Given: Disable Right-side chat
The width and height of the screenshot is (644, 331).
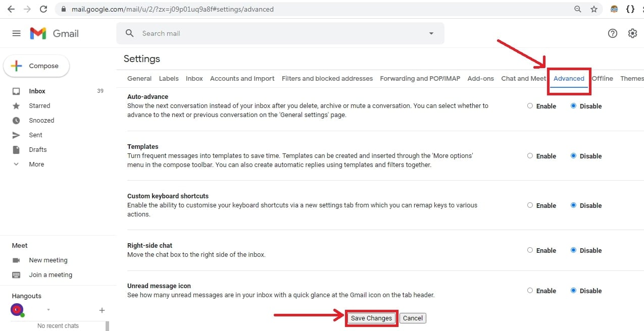Looking at the screenshot, I should tap(573, 250).
